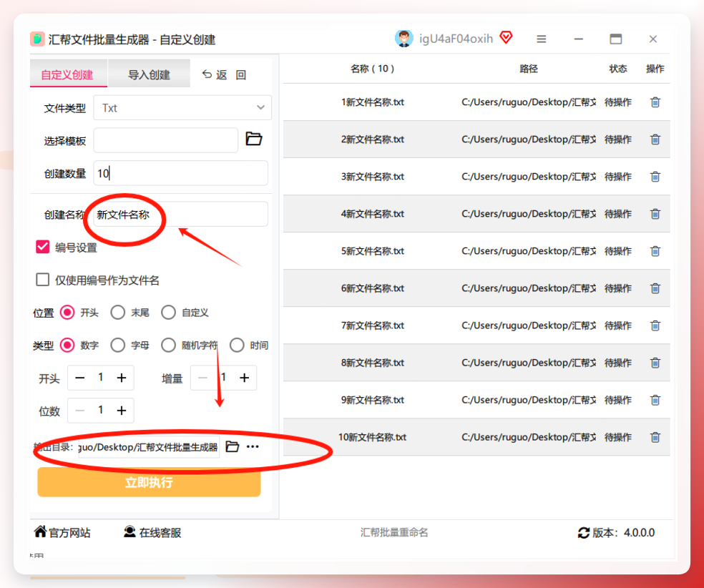
Task: Choose 随机字符 numbering type
Action: (x=168, y=346)
